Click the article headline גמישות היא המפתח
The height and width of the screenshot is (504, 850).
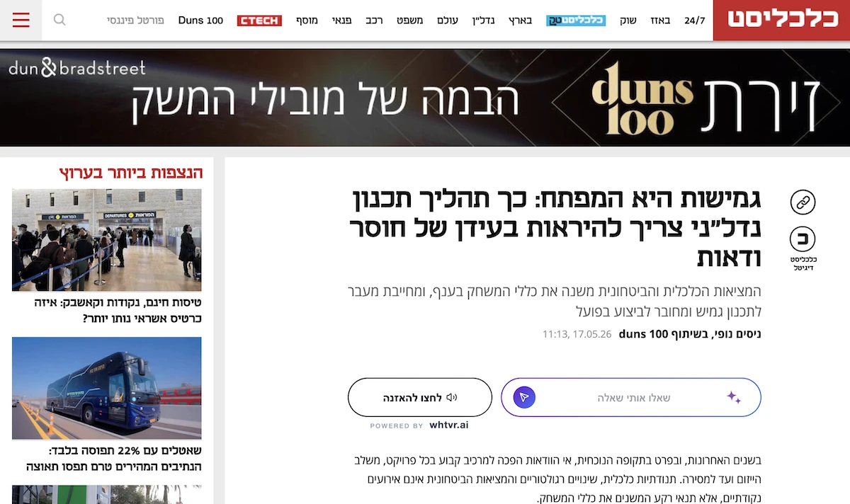point(556,229)
